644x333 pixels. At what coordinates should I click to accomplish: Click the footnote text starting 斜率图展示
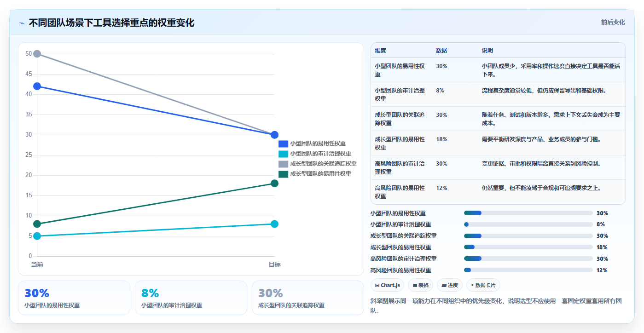click(496, 305)
